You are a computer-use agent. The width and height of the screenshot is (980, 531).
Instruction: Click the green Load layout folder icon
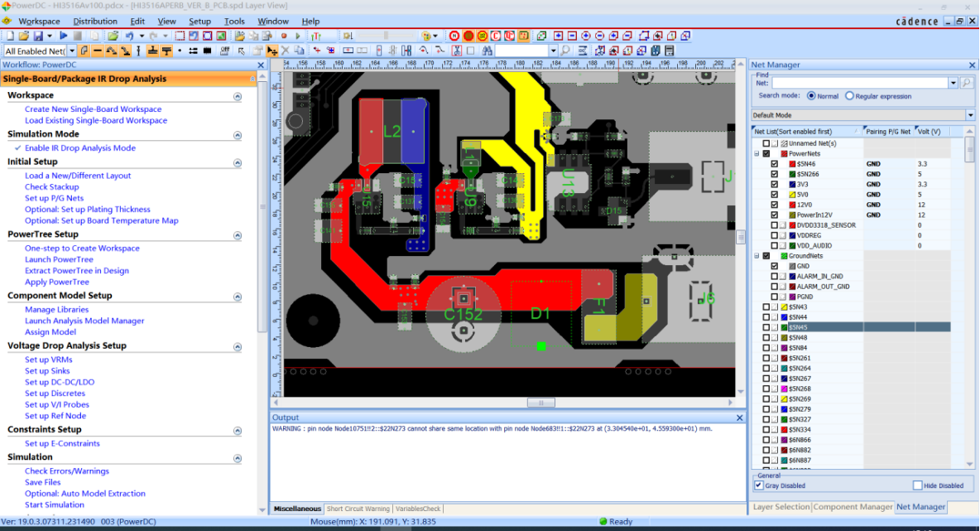tap(113, 36)
